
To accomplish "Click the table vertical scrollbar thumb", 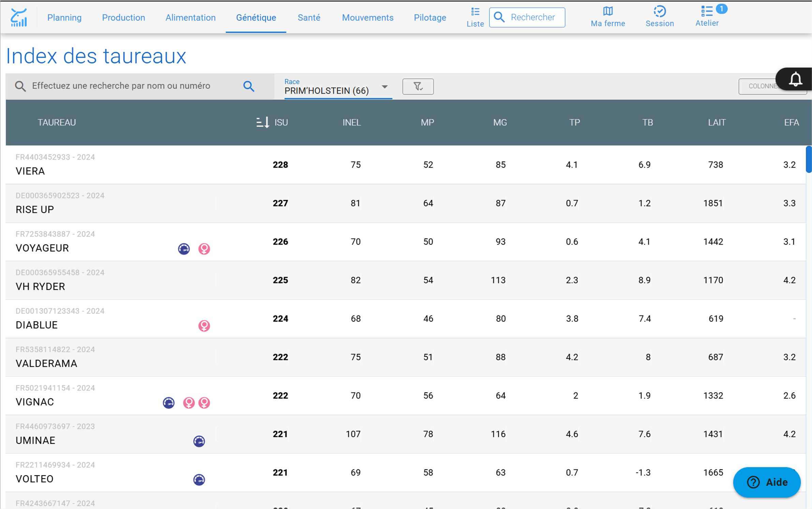I will coord(809,159).
